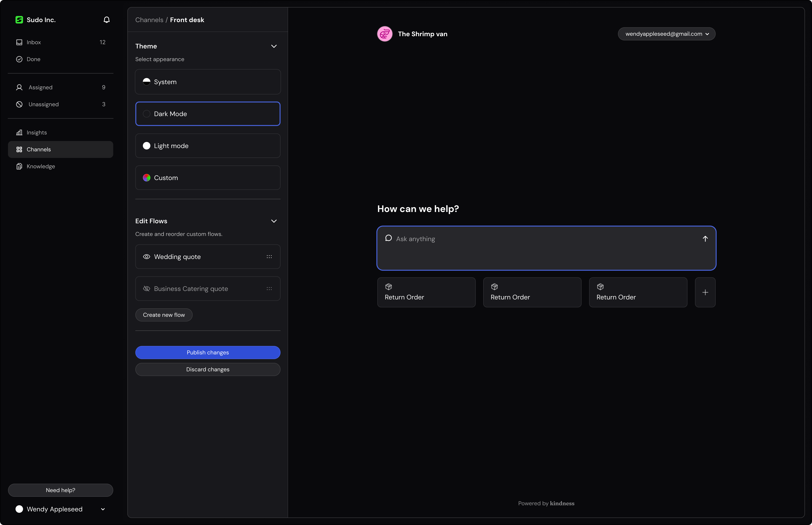Toggle visibility eye for Wedding quote
This screenshot has height=525, width=812.
tap(146, 257)
